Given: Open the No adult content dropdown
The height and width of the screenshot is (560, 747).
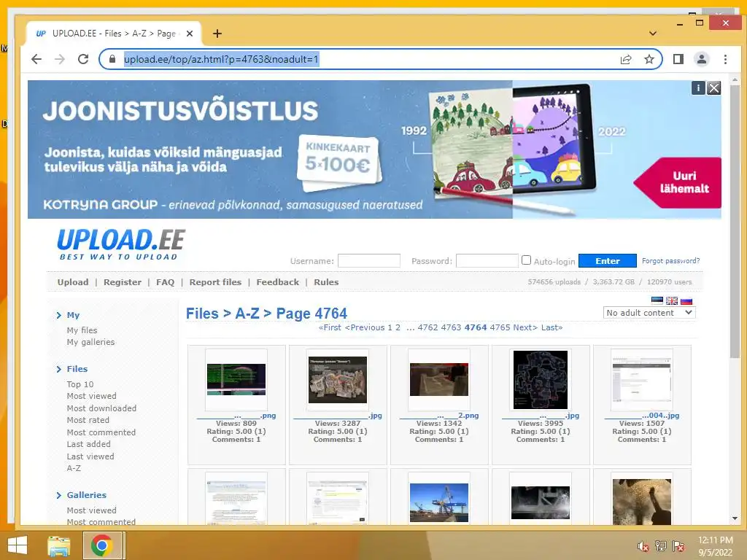Looking at the screenshot, I should 649,313.
